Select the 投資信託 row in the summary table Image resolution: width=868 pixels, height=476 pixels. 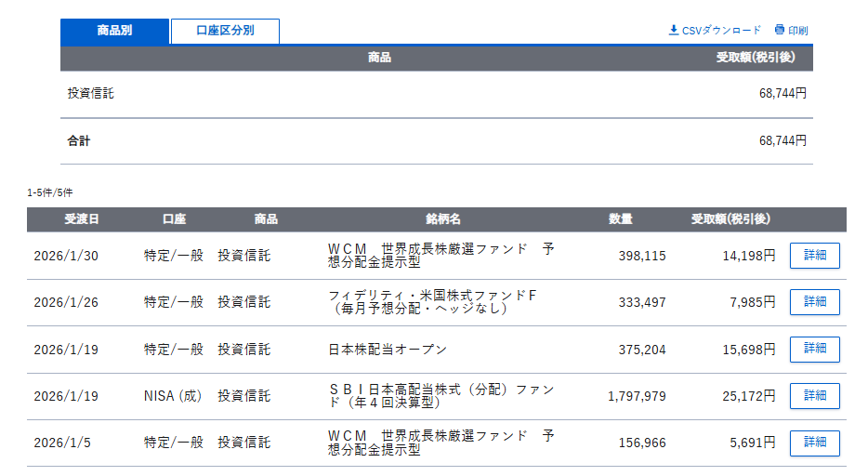pyautogui.click(x=91, y=94)
